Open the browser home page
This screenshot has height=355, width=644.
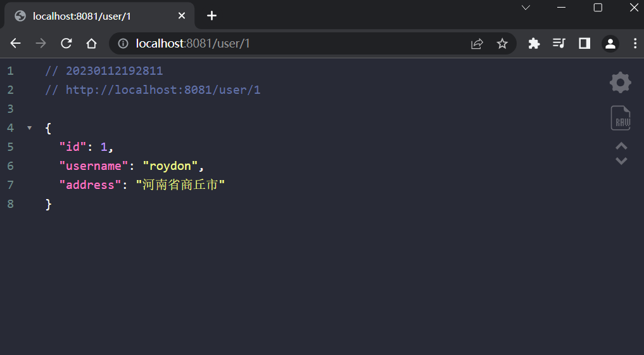pyautogui.click(x=91, y=43)
